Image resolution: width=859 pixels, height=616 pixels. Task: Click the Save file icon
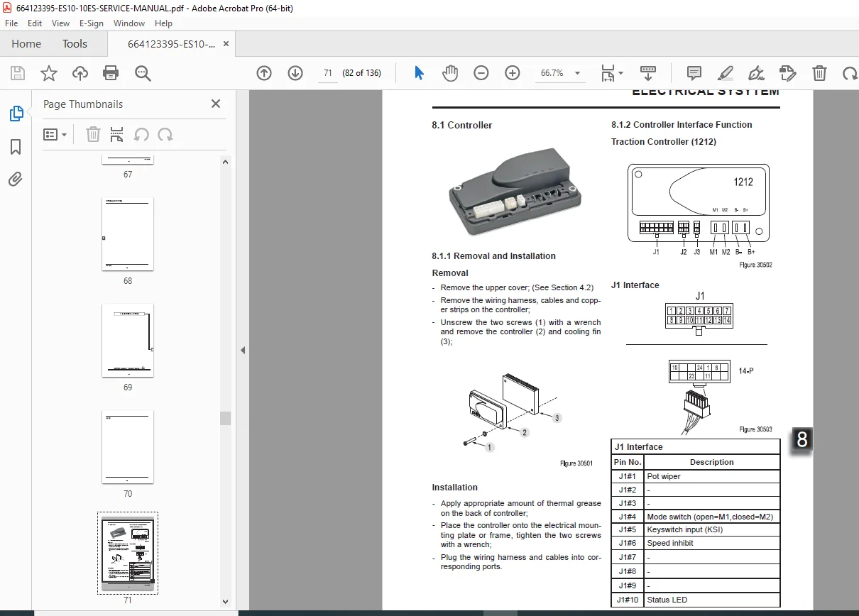(18, 72)
